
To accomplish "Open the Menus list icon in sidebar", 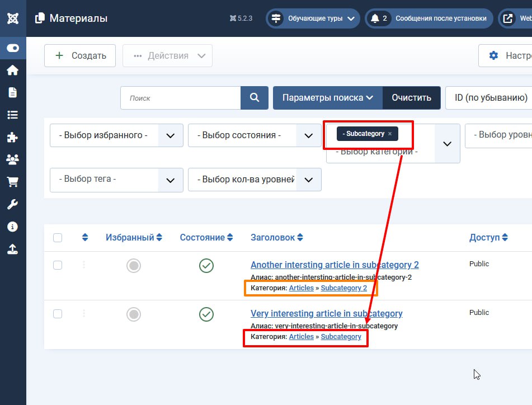I will [x=12, y=115].
